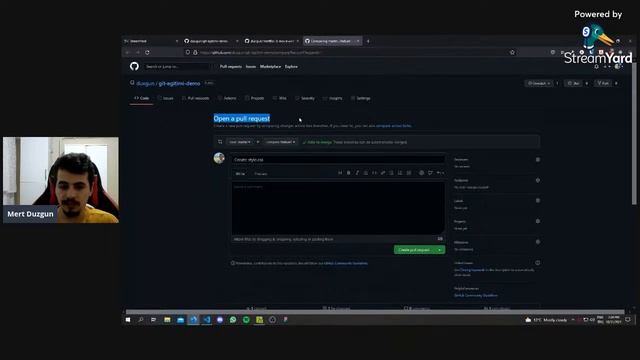Viewport: 640px width, 360px height.
Task: Open GitHub Community Guidelines link in sidebar
Action: [x=476, y=296]
